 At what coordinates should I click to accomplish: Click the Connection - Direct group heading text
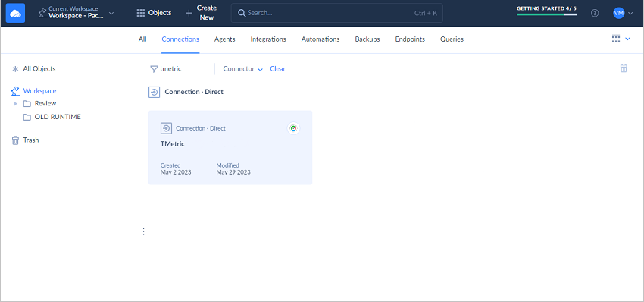point(194,92)
